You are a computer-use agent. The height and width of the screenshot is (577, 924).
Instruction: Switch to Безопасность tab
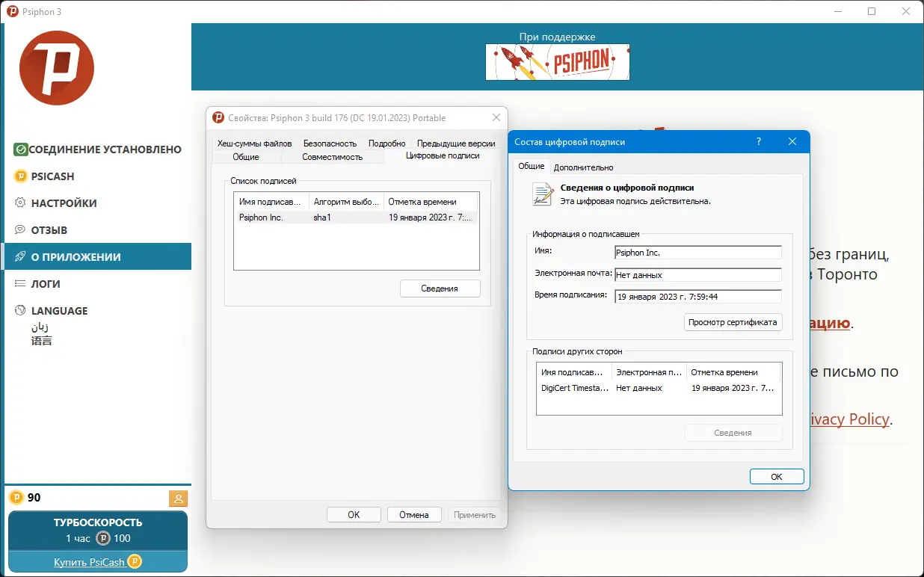click(x=330, y=144)
